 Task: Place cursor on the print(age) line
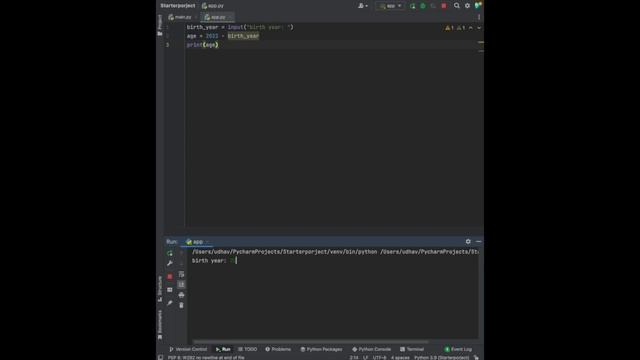coord(202,44)
